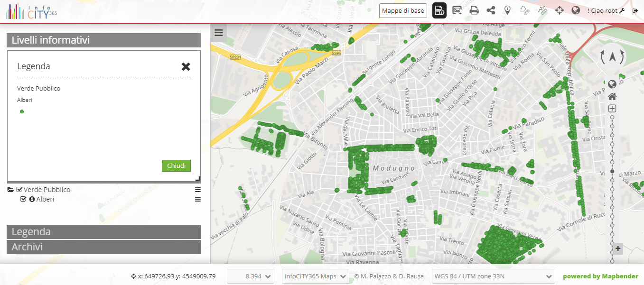Screen dimensions: 644x285
Task: Click the SP231 road shield on map
Action: (x=235, y=57)
